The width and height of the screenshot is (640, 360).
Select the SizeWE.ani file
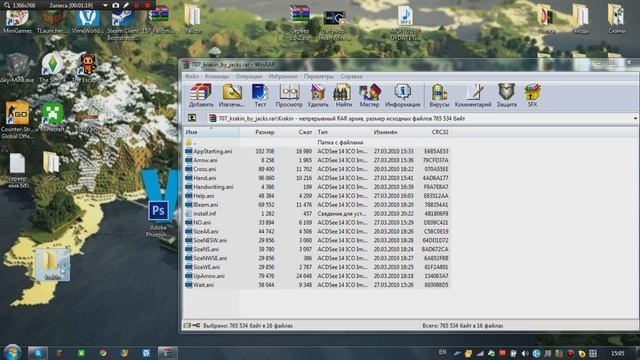(x=316, y=267)
